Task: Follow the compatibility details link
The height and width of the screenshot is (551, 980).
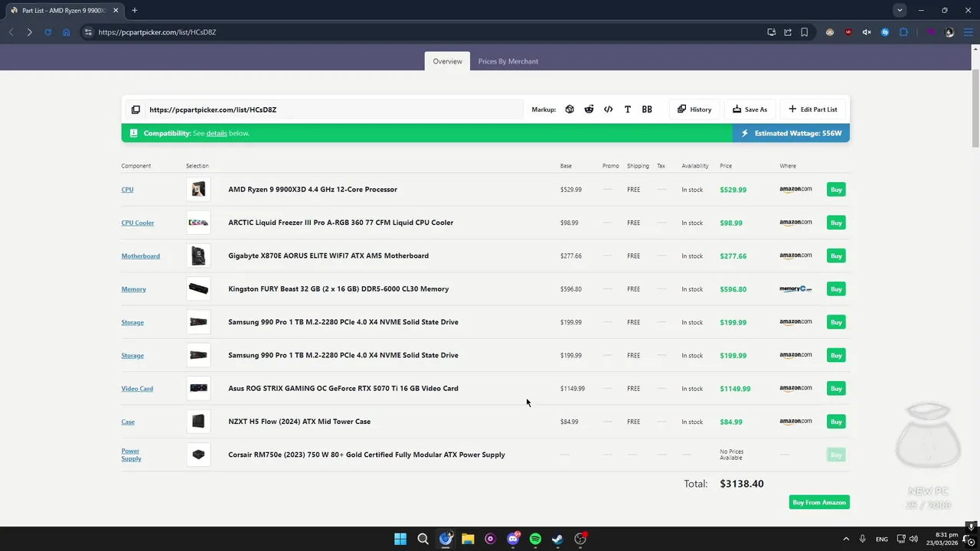Action: click(x=217, y=133)
